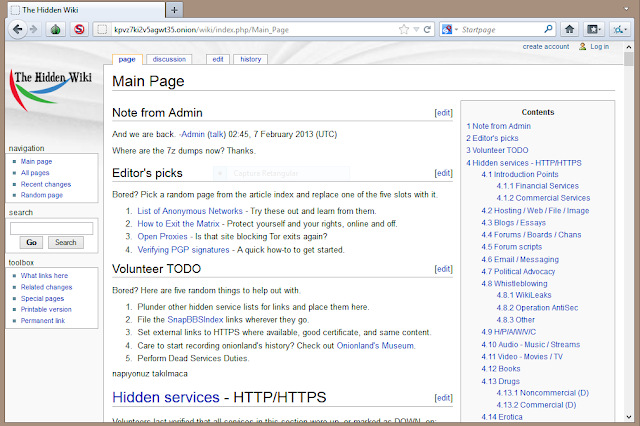Click the page scrollbar up arrow
640x426 pixels.
point(629,47)
